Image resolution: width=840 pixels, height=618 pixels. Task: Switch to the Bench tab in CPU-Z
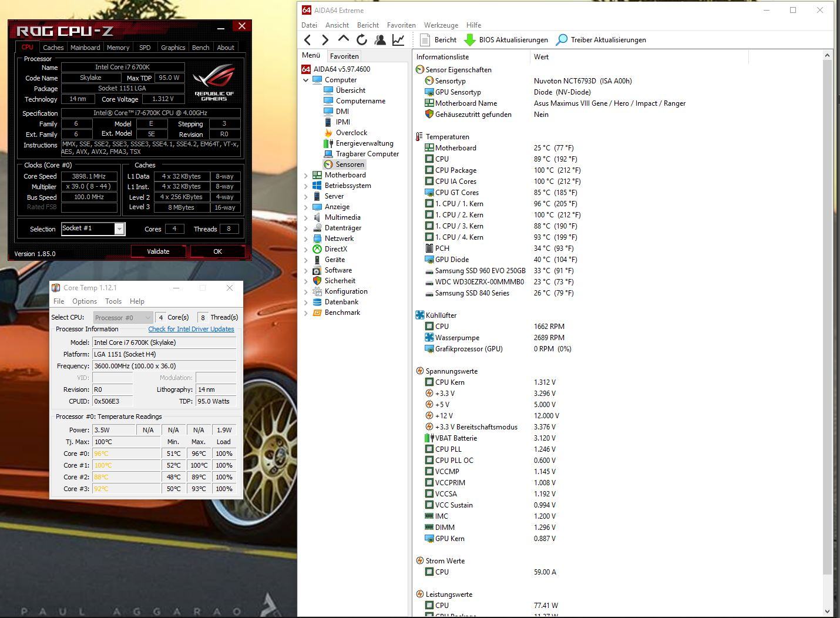pyautogui.click(x=200, y=48)
